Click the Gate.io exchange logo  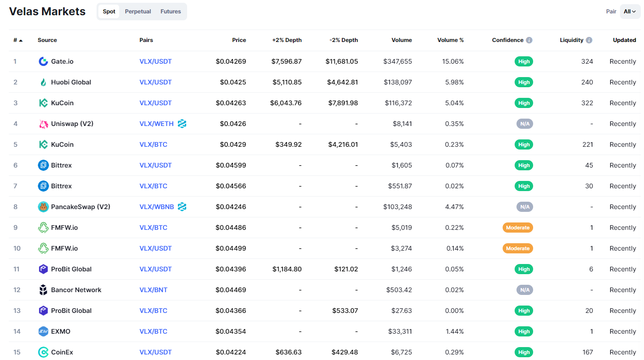[43, 61]
